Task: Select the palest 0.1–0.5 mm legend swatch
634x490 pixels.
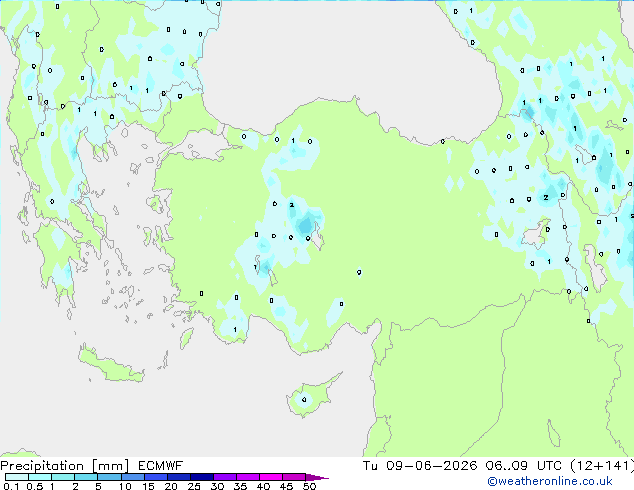Action: click(x=17, y=477)
